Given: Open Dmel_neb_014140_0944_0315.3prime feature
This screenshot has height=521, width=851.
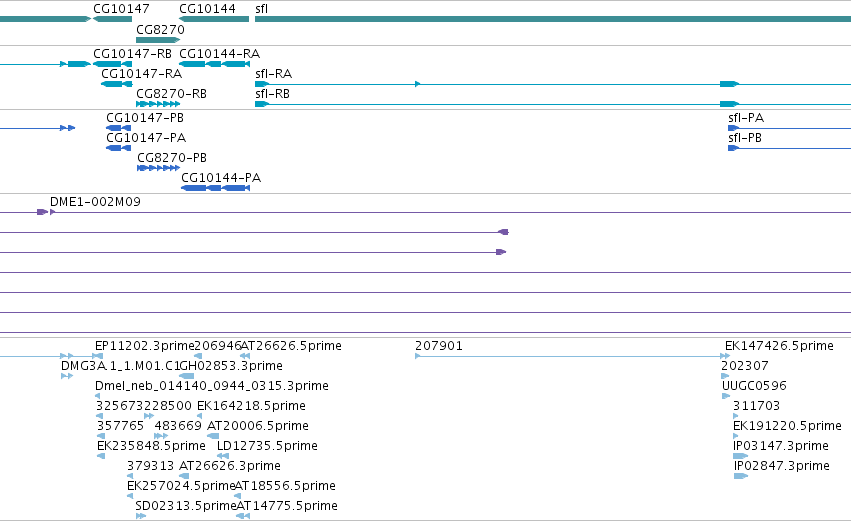Looking at the screenshot, I should click(98, 396).
